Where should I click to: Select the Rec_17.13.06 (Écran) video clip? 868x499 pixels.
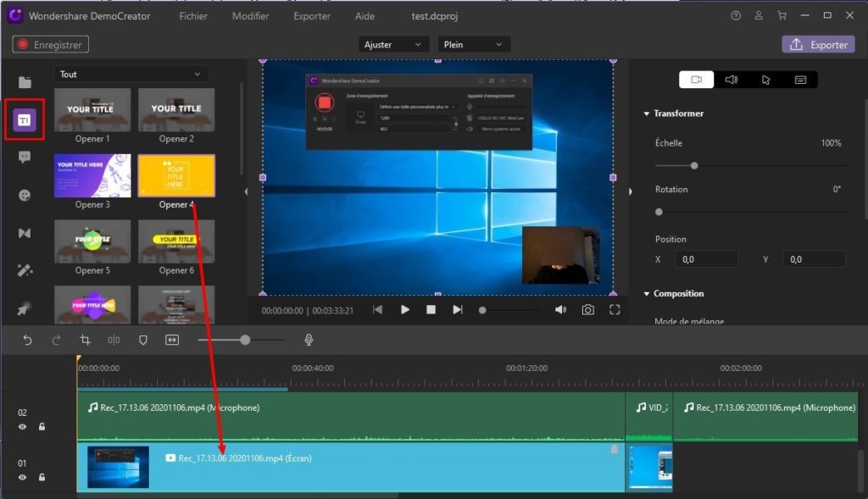[x=350, y=467]
